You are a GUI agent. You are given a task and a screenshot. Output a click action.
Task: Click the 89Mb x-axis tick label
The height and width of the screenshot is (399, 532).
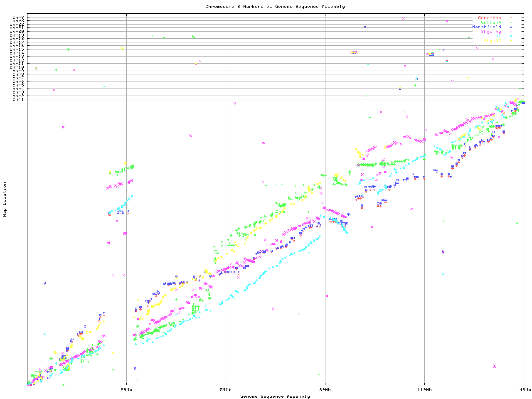(x=325, y=390)
